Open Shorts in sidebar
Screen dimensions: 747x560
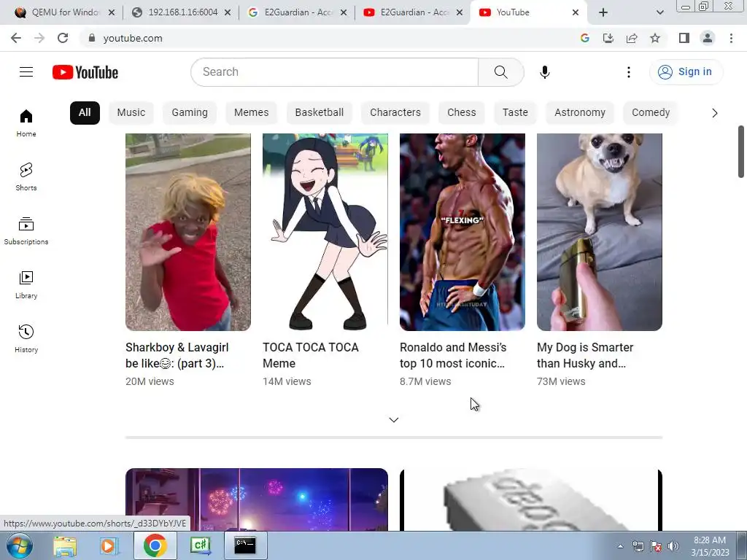click(26, 176)
